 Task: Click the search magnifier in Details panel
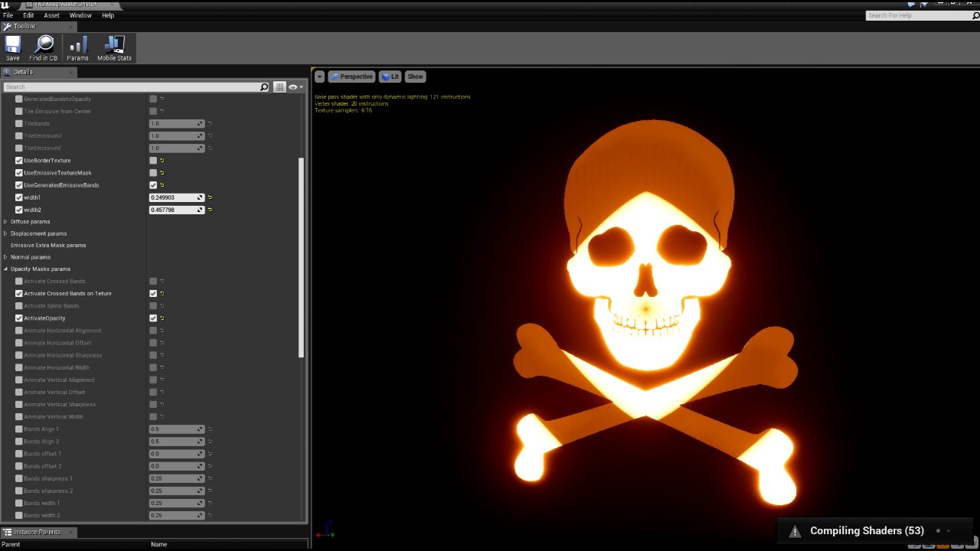tap(264, 87)
